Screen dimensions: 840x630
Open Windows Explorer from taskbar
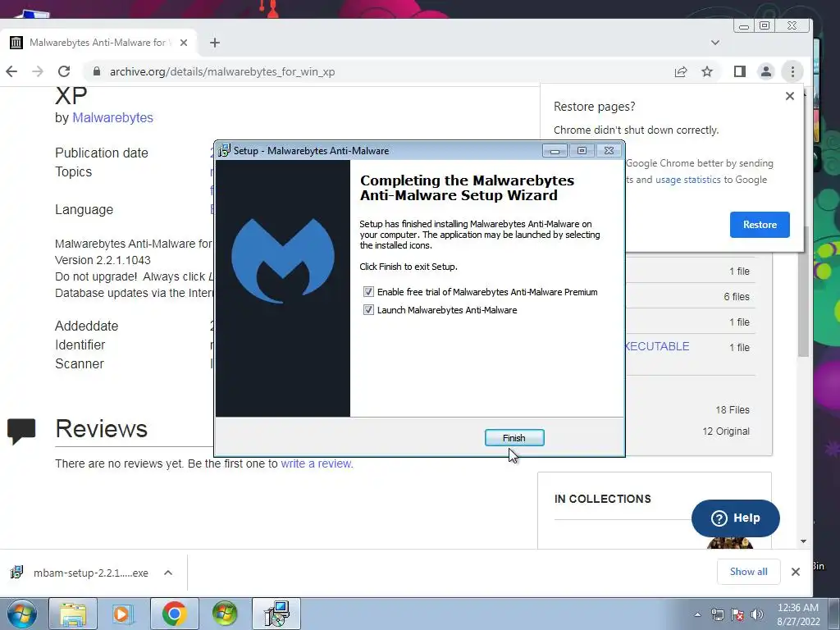coord(73,614)
